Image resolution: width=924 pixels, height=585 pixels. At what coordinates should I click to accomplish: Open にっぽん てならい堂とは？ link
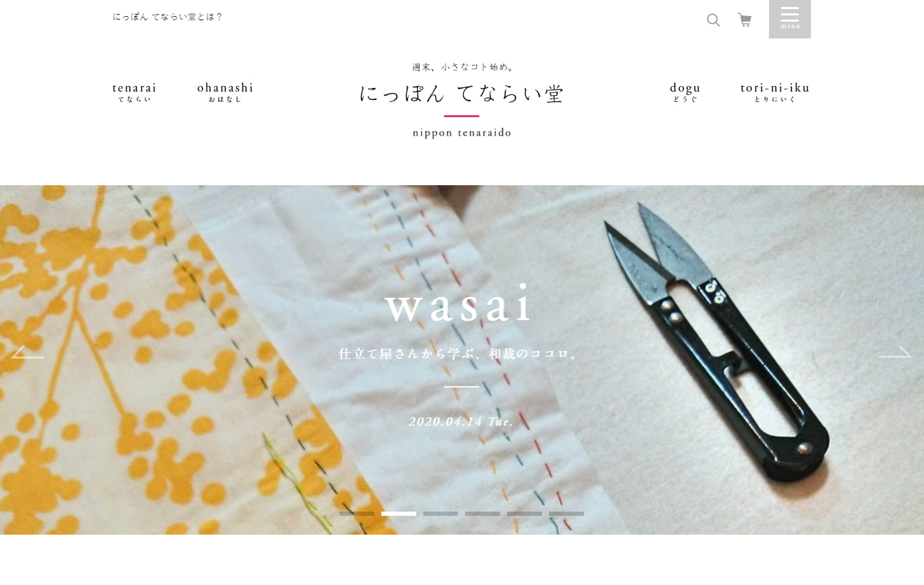(168, 17)
